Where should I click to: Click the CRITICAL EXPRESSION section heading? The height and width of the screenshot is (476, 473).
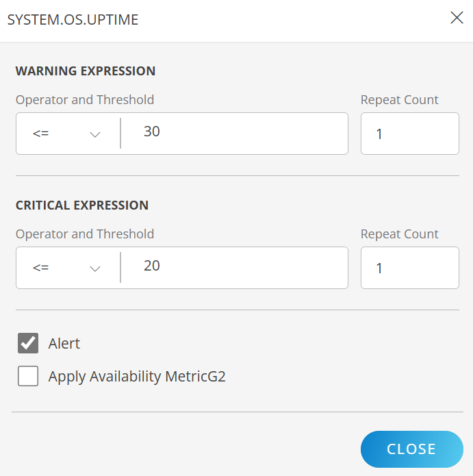(x=82, y=205)
